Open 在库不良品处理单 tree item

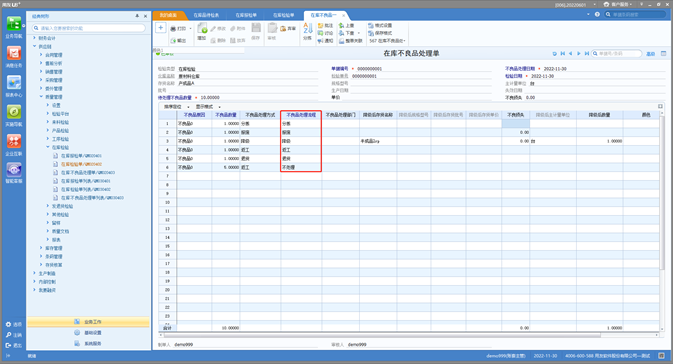coord(88,173)
